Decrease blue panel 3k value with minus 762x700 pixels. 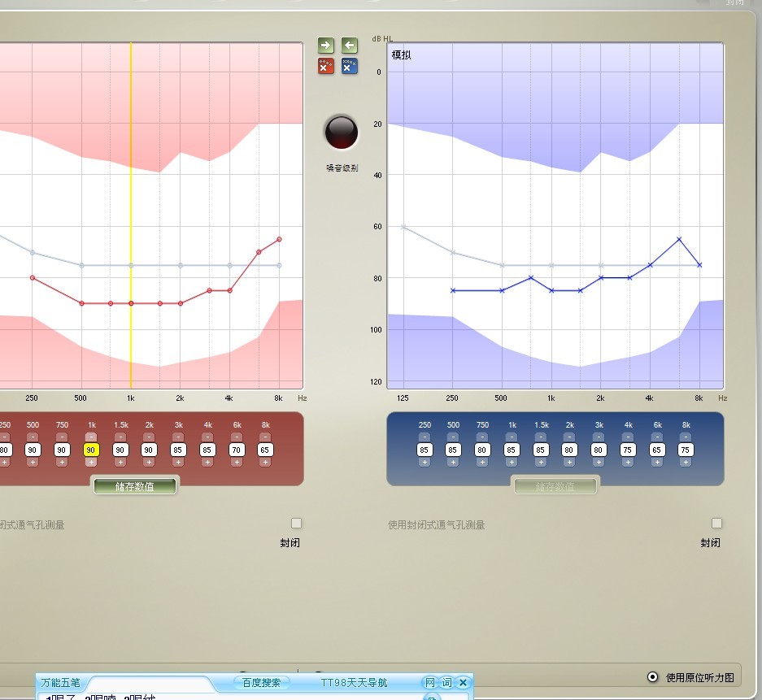[599, 437]
